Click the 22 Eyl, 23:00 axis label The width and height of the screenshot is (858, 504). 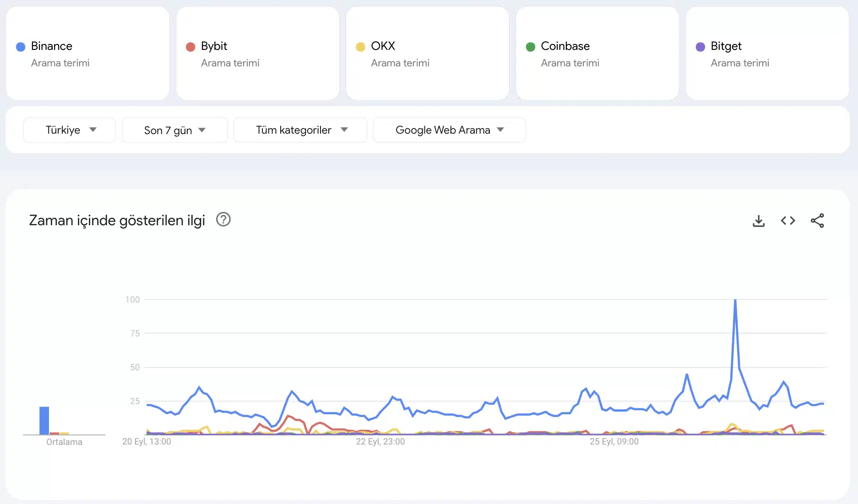click(x=380, y=441)
